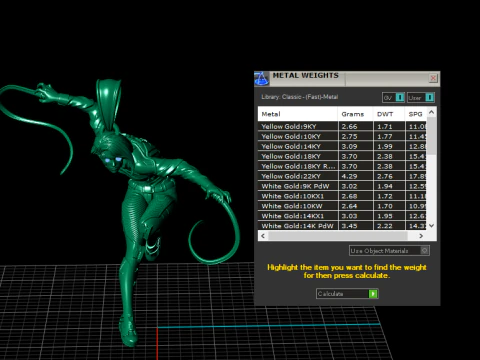Click the Calculate button
The width and height of the screenshot is (480, 360).
pos(347,294)
